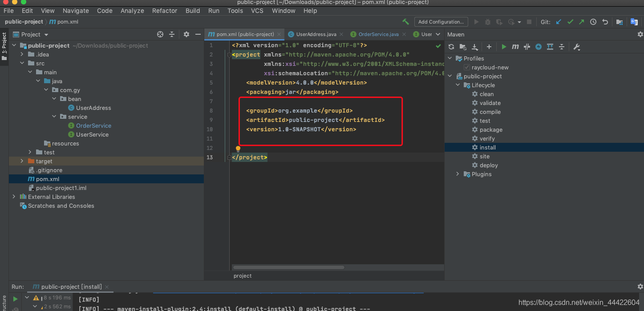Toggle offline mode in Maven toolbar
Screen dimensions: 644x311
527,47
